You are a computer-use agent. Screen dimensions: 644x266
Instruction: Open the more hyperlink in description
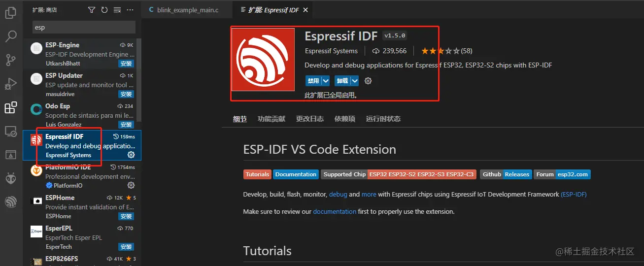tap(369, 195)
